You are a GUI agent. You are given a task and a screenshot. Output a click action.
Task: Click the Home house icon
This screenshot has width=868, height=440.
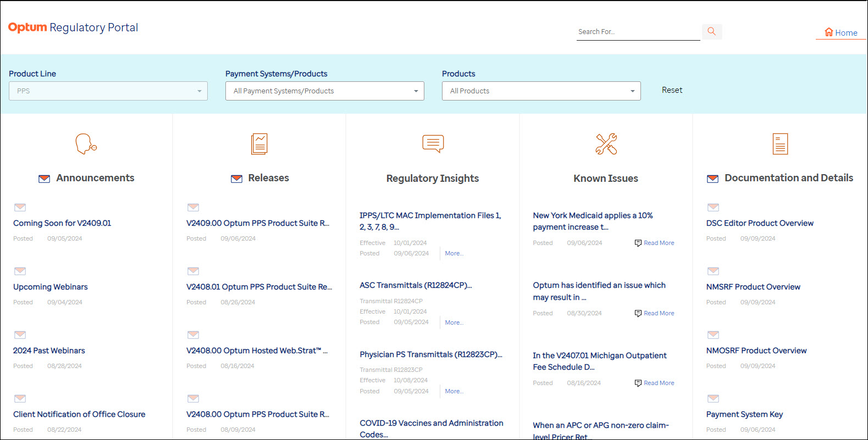(x=829, y=32)
